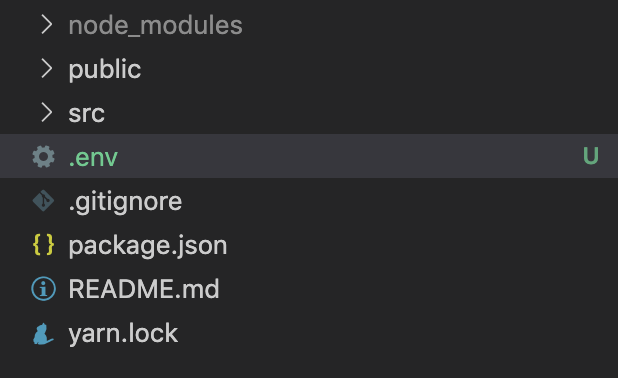The width and height of the screenshot is (618, 378).
Task: Select the public folder name
Action: point(105,70)
